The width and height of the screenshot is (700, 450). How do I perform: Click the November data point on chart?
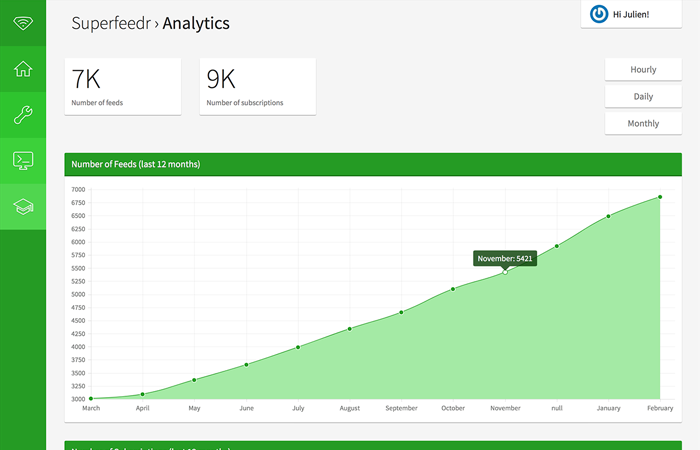point(505,272)
